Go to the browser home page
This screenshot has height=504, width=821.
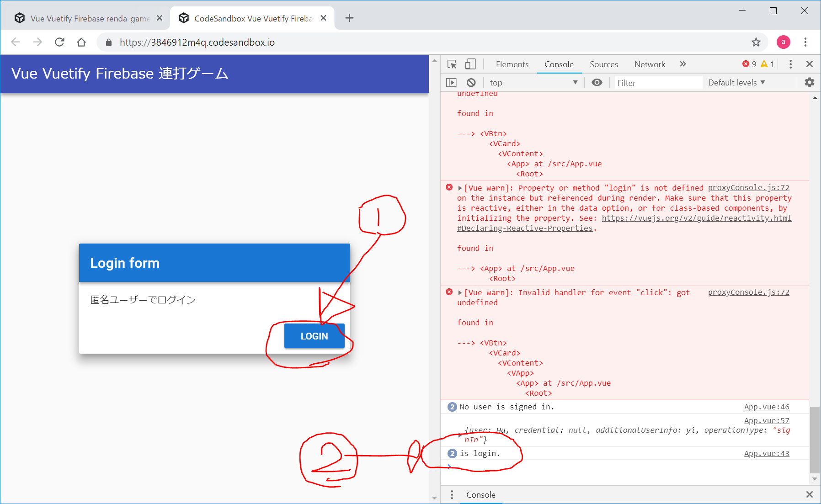coord(81,42)
